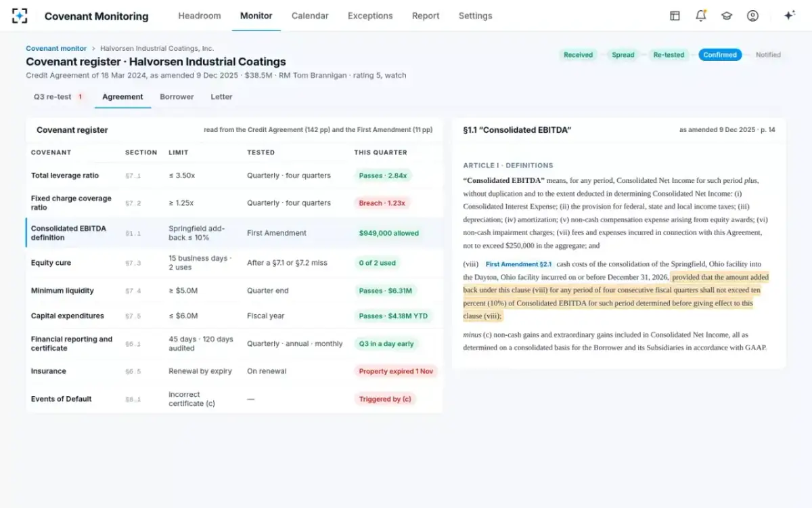Image resolution: width=812 pixels, height=508 pixels.
Task: Select Financial reporting and certificate row
Action: coord(234,343)
